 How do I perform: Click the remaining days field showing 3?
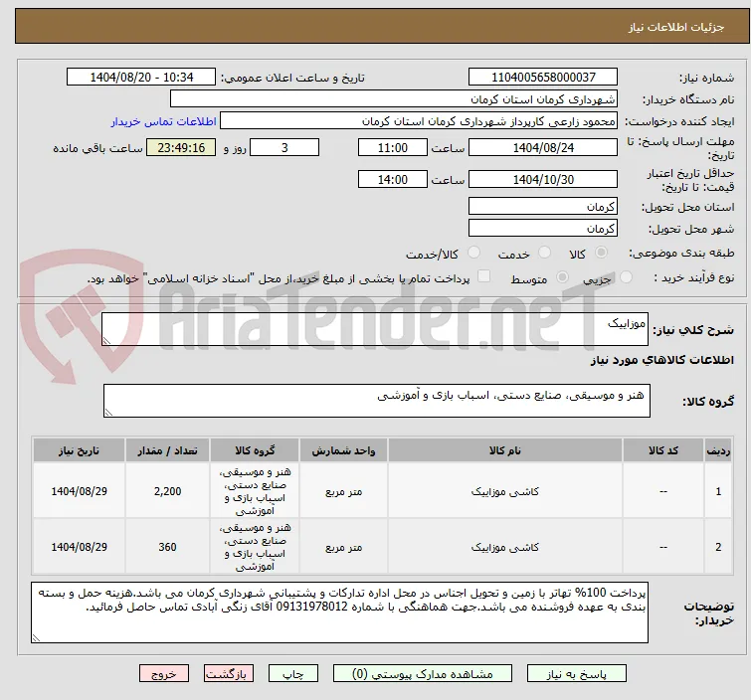pos(284,147)
